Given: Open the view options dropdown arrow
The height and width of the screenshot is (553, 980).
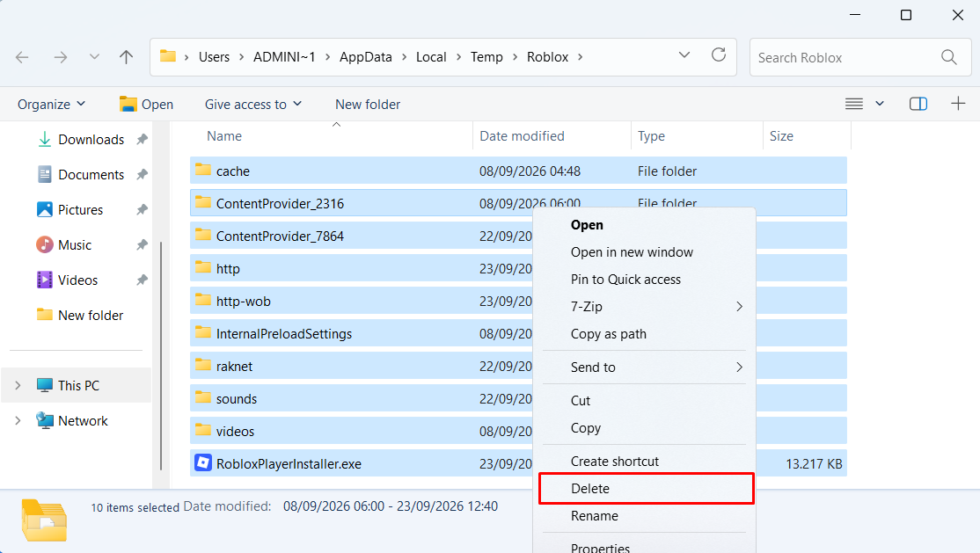Looking at the screenshot, I should tap(880, 104).
